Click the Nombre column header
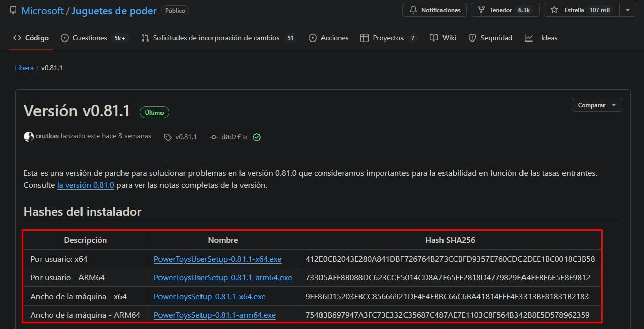Viewport: 644px width, 329px height. coord(223,240)
